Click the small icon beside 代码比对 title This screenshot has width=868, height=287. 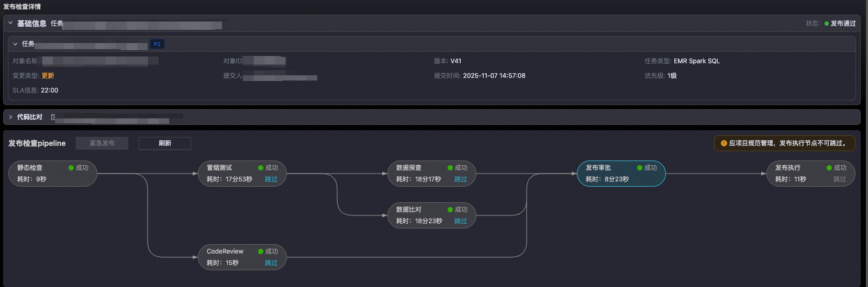click(53, 117)
